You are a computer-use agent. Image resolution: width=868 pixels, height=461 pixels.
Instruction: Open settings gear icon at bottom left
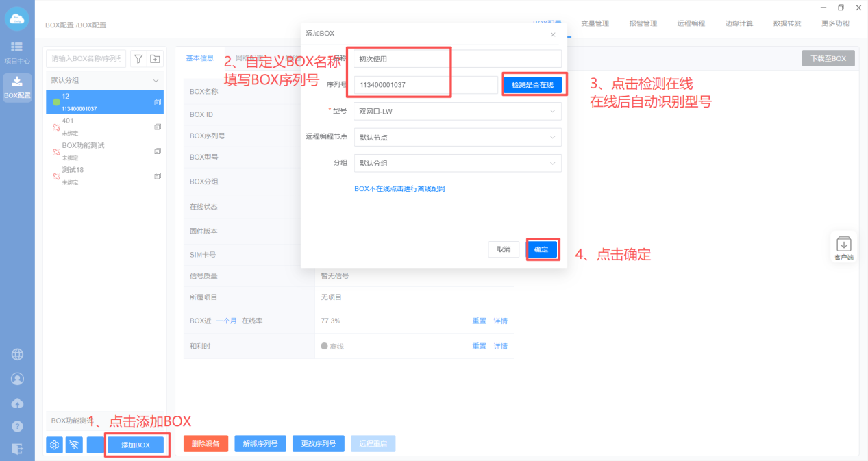(x=55, y=445)
